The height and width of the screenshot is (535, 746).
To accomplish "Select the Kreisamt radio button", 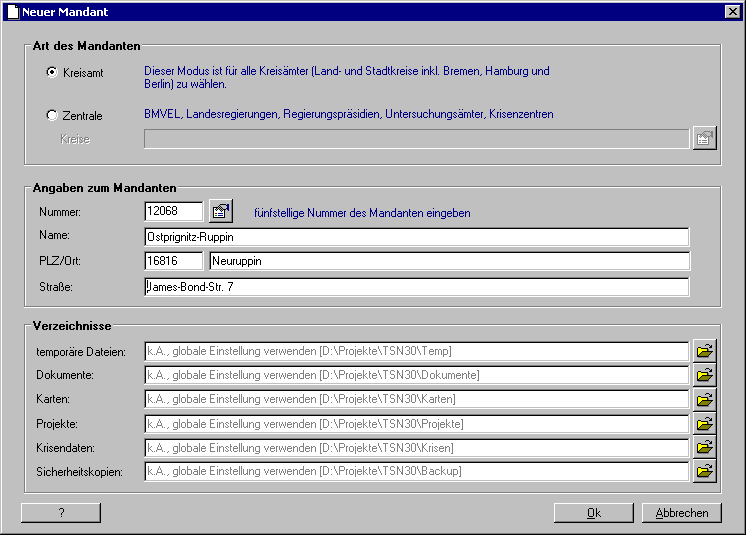I will pos(52,72).
